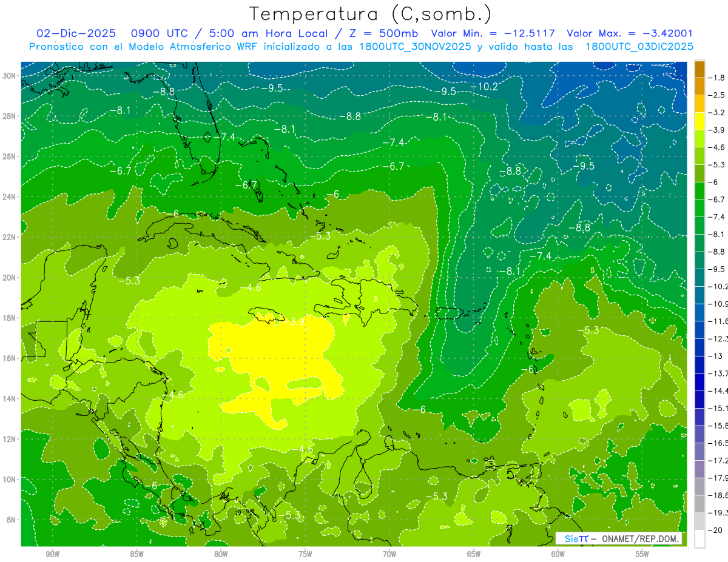Viewport: 728px width, 562px height.
Task: Click the '-13.7' colorbar tick label
Action: (x=717, y=373)
